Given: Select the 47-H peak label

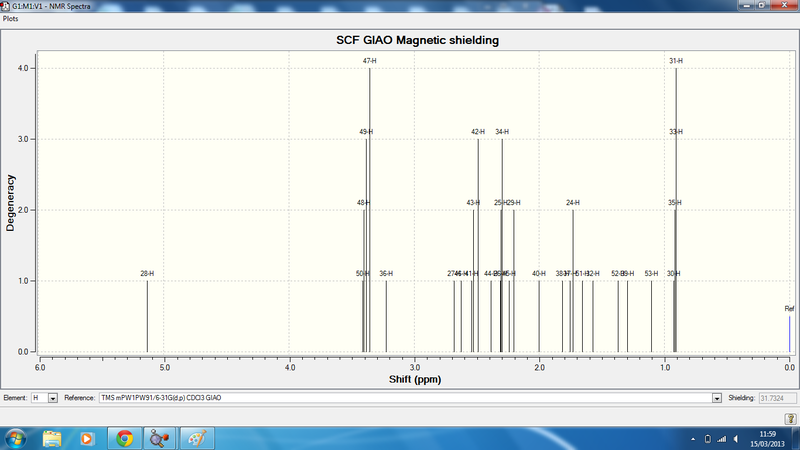Looking at the screenshot, I should (369, 61).
